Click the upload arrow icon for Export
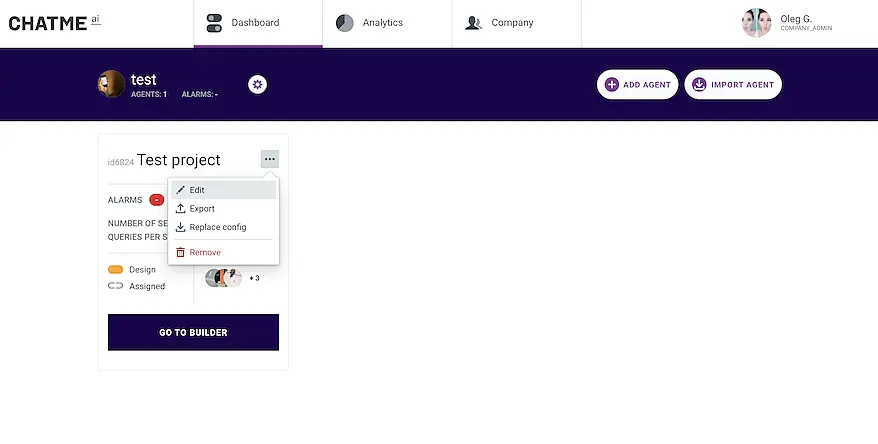Image resolution: width=878 pixels, height=444 pixels. point(180,208)
